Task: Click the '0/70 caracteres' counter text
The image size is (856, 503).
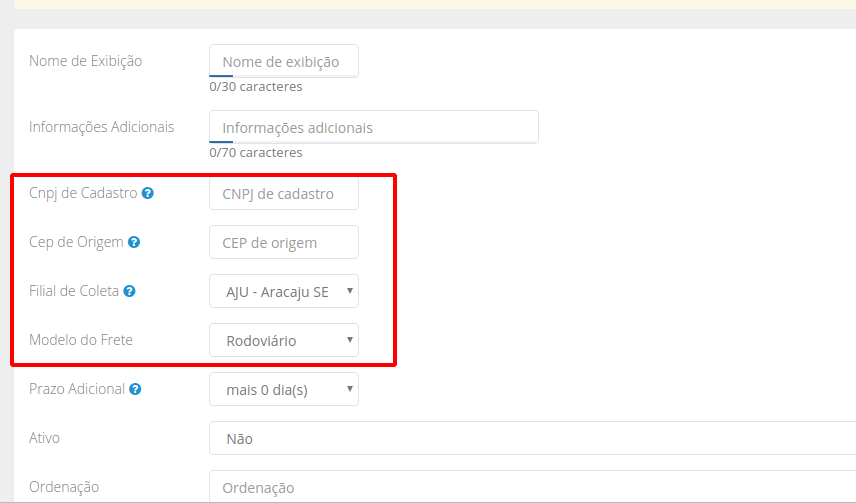Action: pyautogui.click(x=256, y=153)
